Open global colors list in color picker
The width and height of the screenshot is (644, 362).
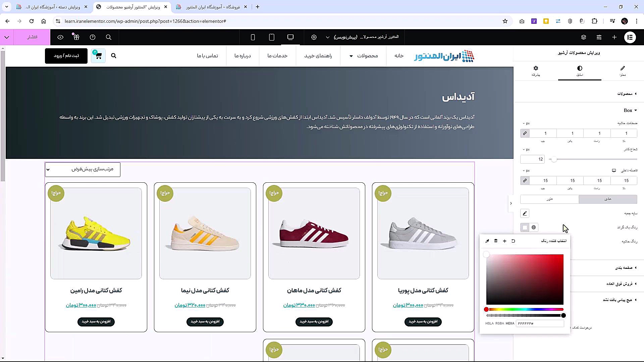[x=496, y=241]
